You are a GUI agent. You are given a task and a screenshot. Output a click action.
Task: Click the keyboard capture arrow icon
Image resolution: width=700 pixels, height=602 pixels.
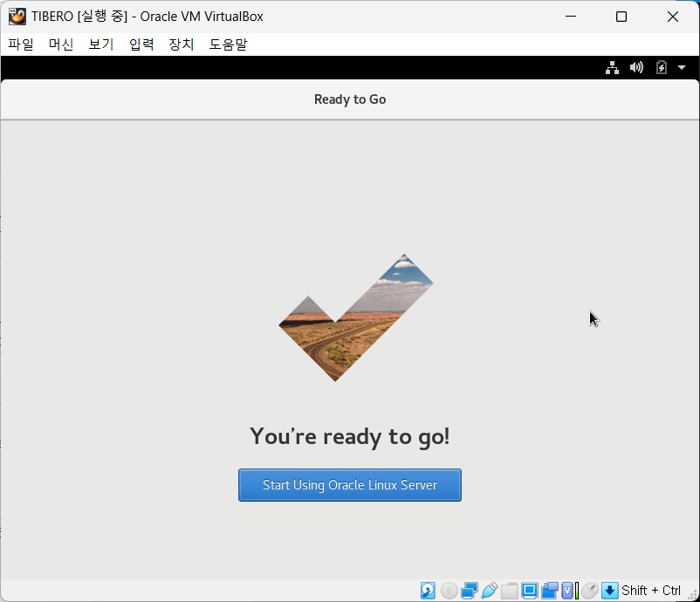point(609,591)
